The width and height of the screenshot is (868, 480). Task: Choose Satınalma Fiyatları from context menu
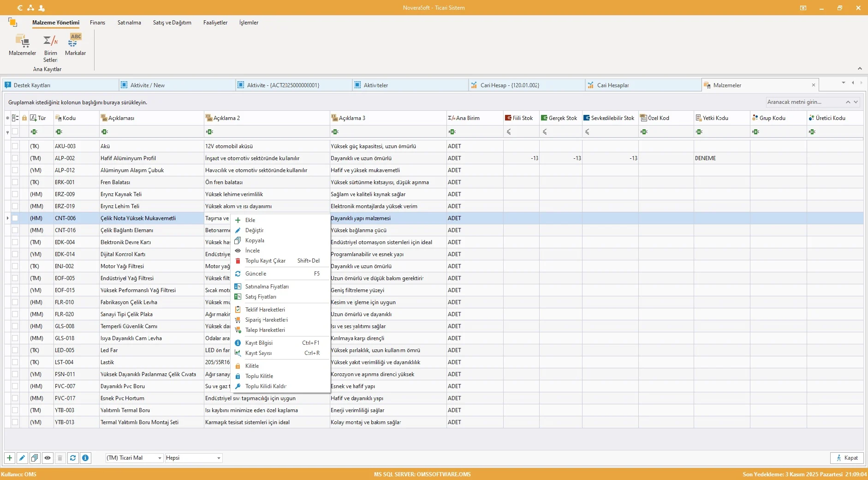[x=267, y=287]
